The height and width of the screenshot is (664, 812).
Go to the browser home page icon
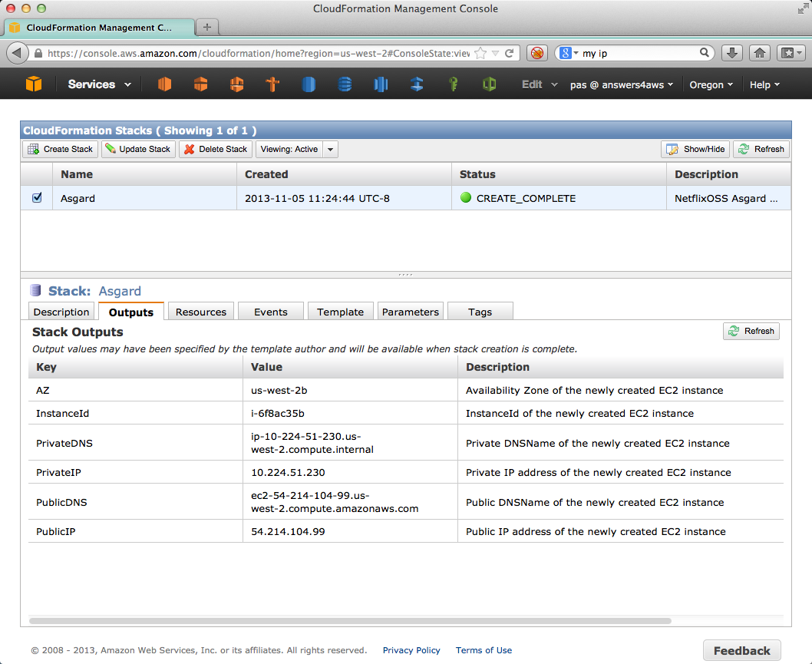tap(760, 53)
